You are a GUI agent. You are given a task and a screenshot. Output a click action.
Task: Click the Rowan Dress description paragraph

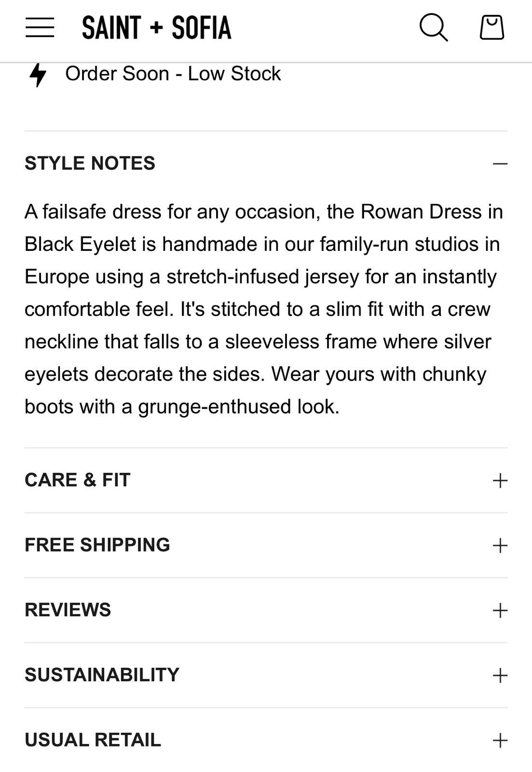coord(264,309)
